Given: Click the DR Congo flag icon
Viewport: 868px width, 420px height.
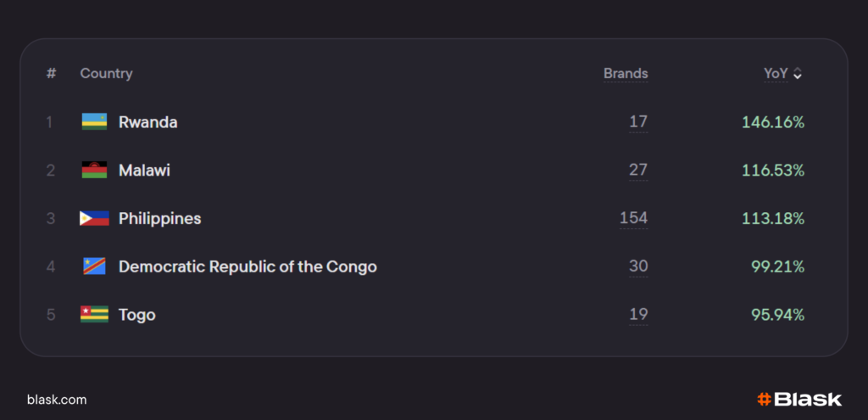Looking at the screenshot, I should point(94,266).
